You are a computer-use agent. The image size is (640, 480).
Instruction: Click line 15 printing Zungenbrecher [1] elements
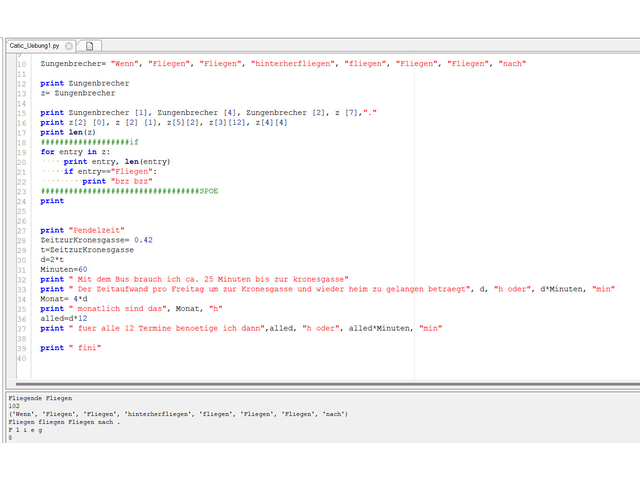(x=208, y=113)
